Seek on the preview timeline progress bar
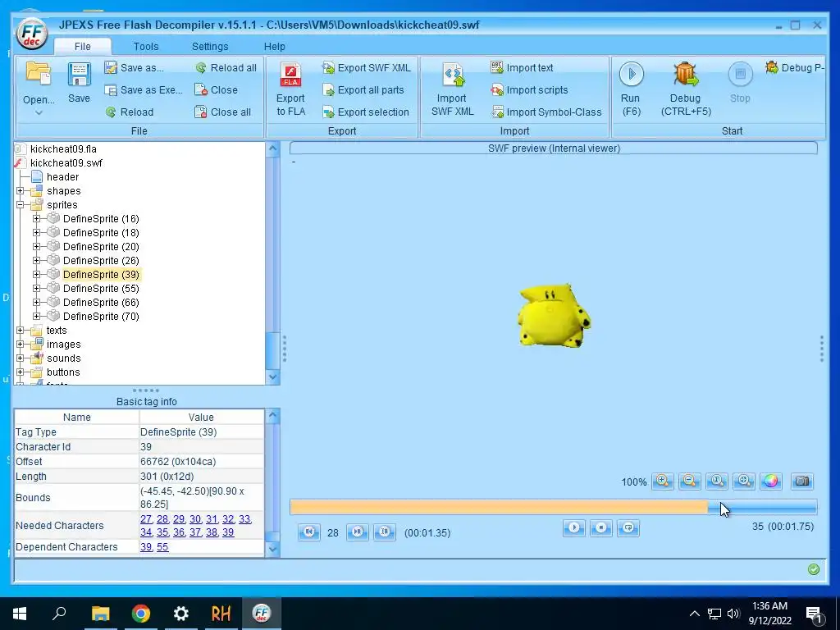The height and width of the screenshot is (630, 840). (554, 507)
